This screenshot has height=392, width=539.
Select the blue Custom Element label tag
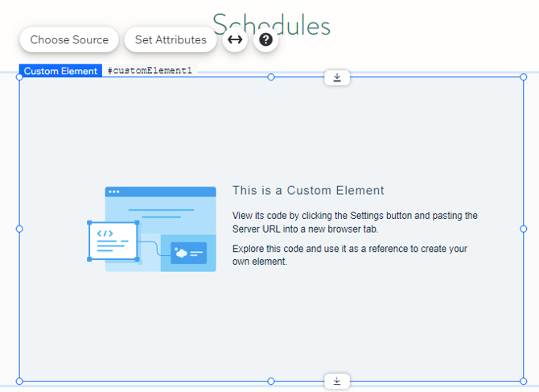(60, 71)
